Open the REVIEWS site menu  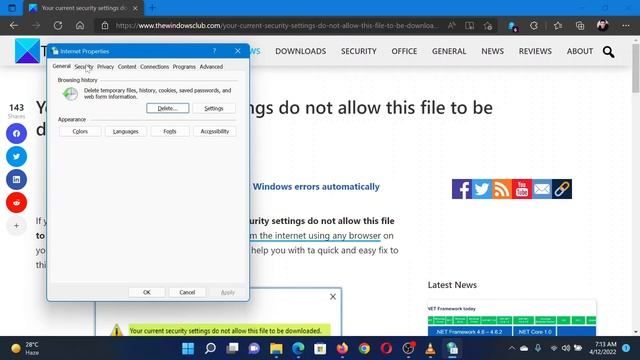pos(535,51)
